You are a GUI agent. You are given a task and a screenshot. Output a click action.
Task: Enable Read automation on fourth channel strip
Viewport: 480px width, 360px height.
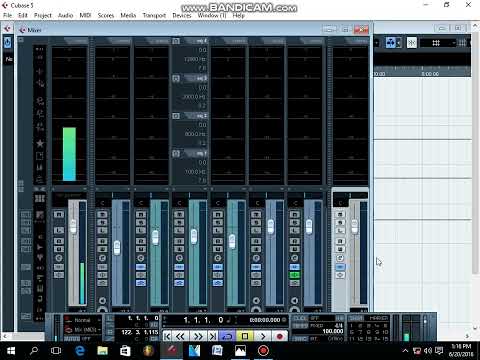179,241
